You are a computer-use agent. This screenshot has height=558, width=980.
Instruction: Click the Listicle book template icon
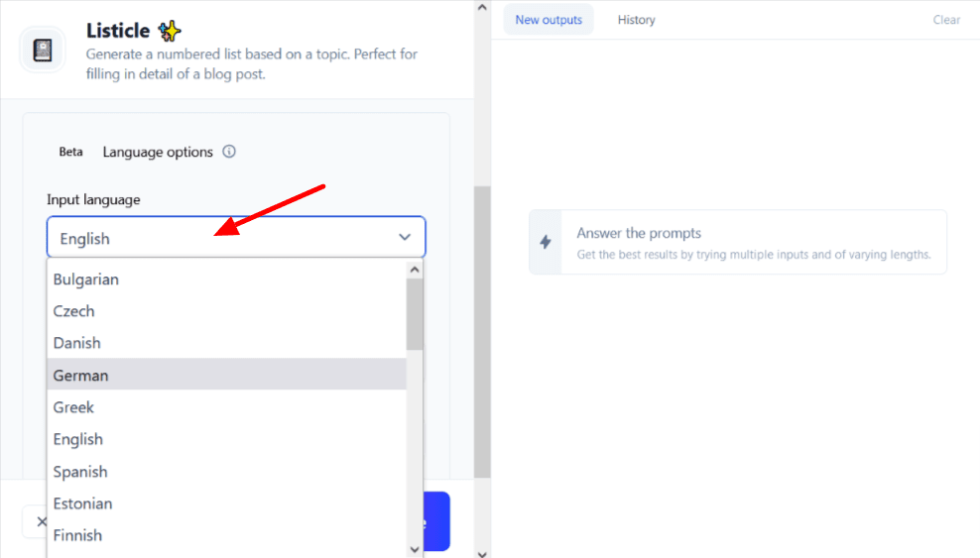pos(43,50)
